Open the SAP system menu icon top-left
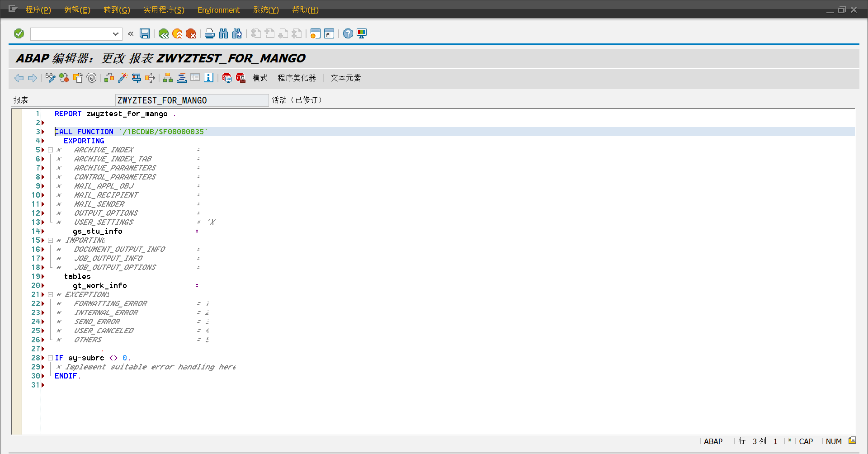Viewport: 868px width, 454px height. point(13,9)
